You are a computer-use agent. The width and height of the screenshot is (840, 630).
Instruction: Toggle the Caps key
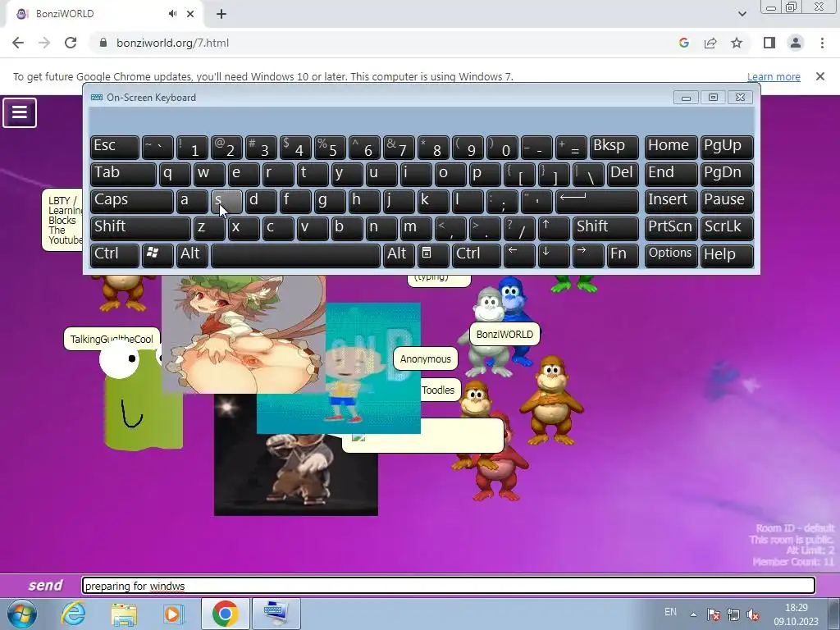(x=132, y=201)
